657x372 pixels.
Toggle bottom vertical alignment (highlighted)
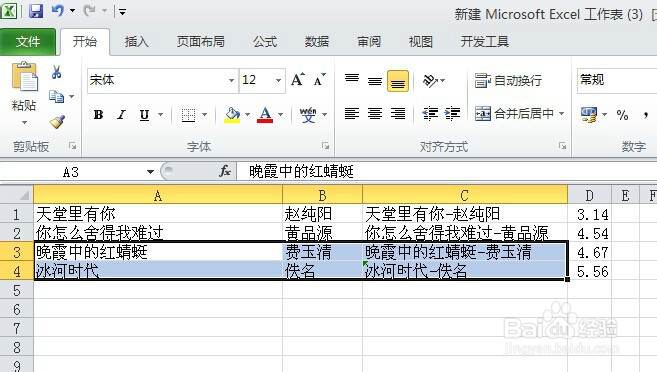click(398, 80)
